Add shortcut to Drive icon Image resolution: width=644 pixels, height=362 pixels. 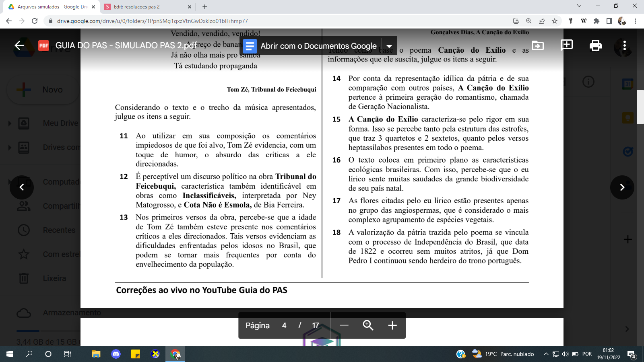(538, 45)
